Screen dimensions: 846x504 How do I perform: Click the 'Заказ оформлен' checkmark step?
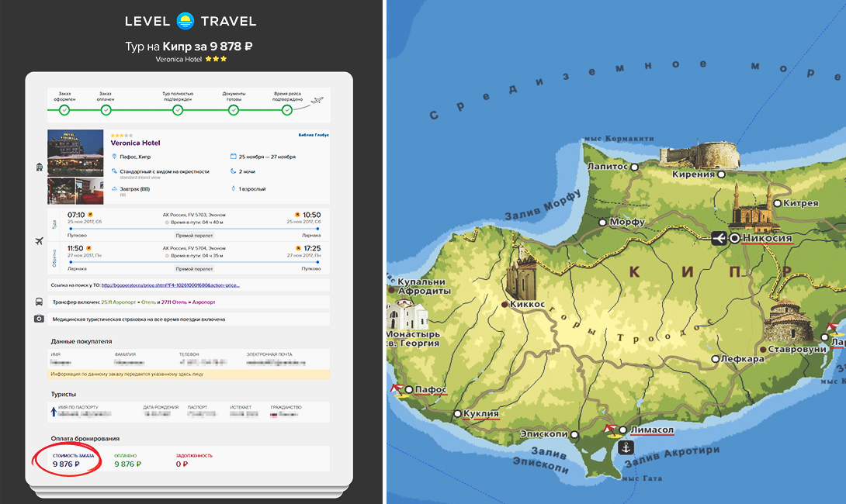pos(64,110)
